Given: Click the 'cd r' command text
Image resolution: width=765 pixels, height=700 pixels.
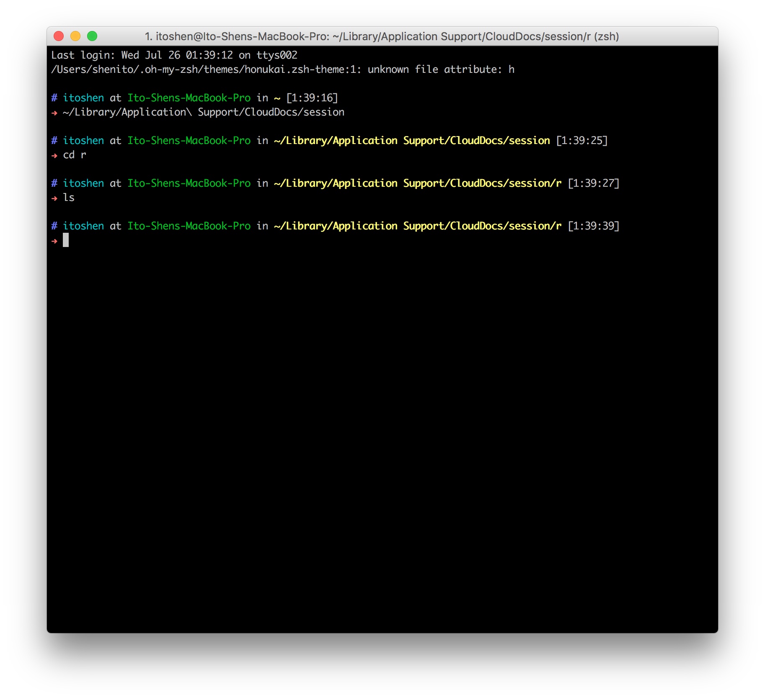Looking at the screenshot, I should tap(75, 155).
